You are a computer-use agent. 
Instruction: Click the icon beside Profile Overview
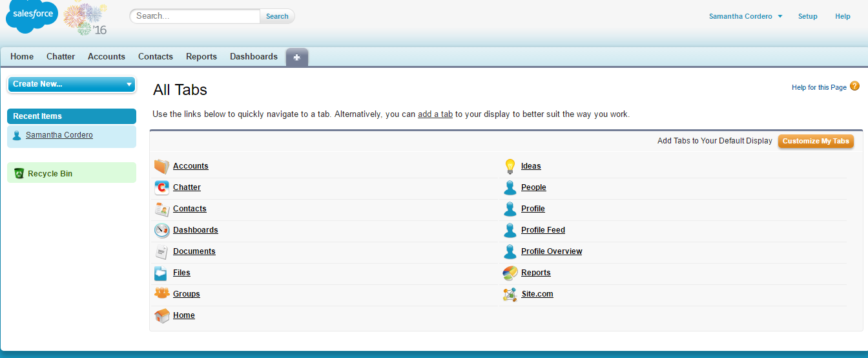pos(510,251)
